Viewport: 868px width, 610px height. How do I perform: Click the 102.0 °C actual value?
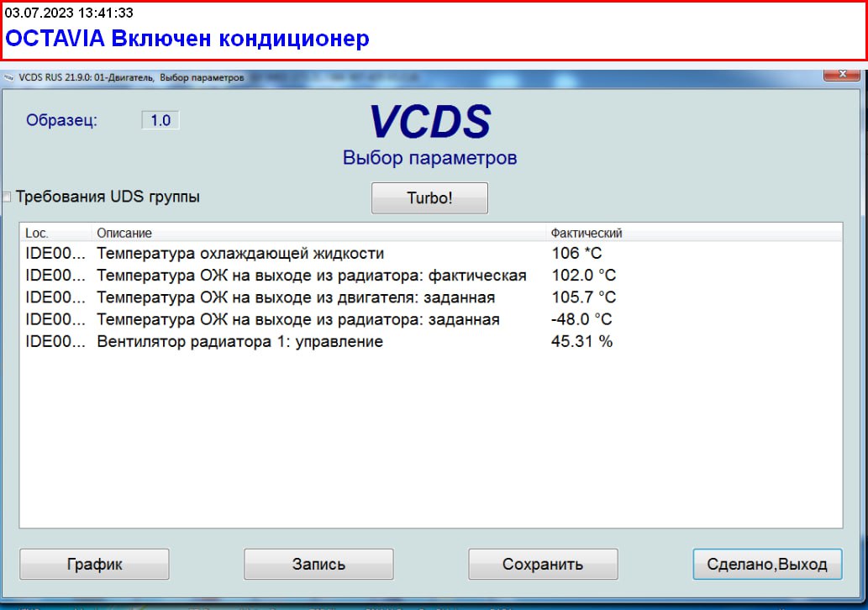(x=583, y=275)
